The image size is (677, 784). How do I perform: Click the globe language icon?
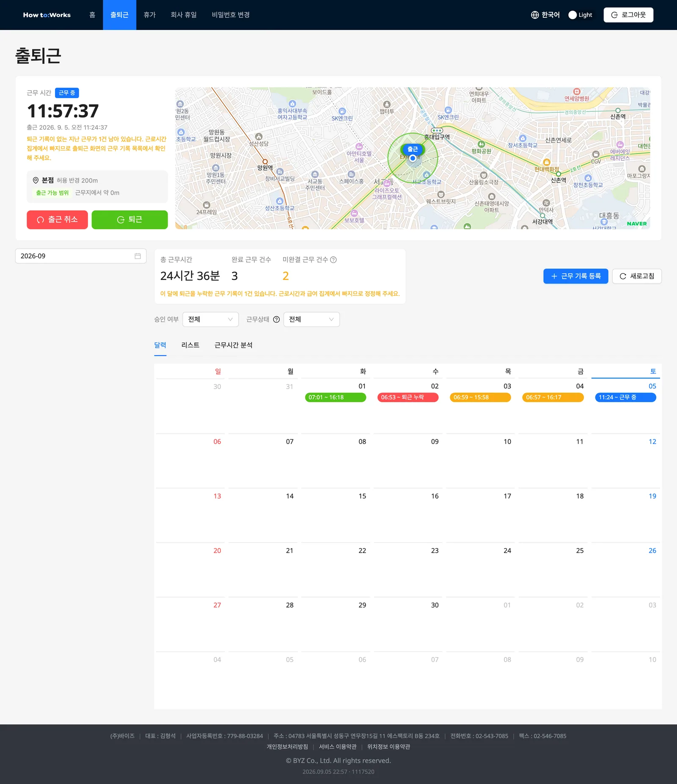coord(535,15)
